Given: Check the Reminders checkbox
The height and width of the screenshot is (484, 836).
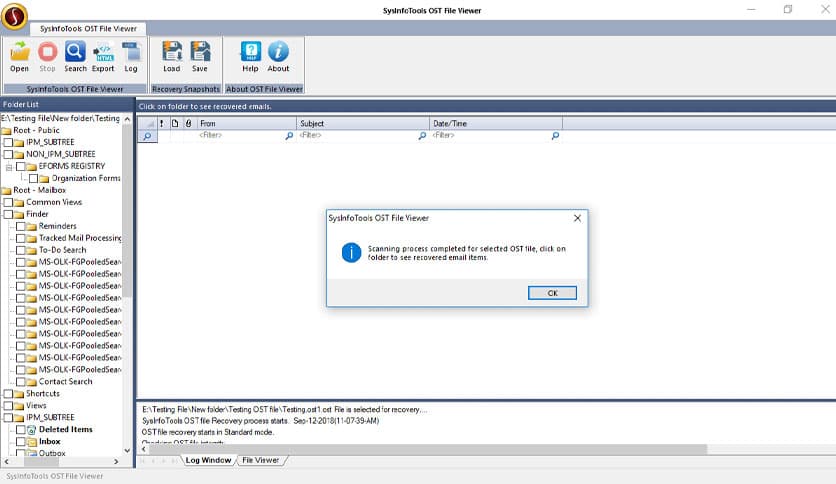Looking at the screenshot, I should coord(21,227).
